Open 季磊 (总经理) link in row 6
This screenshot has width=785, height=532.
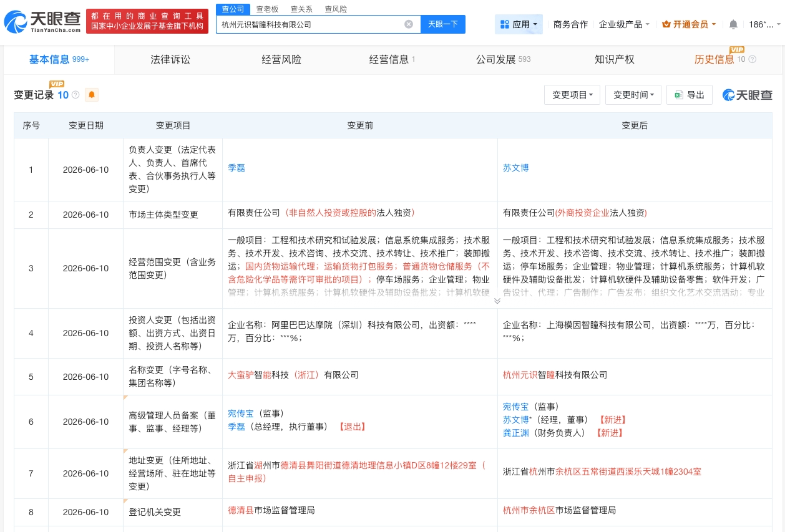236,427
